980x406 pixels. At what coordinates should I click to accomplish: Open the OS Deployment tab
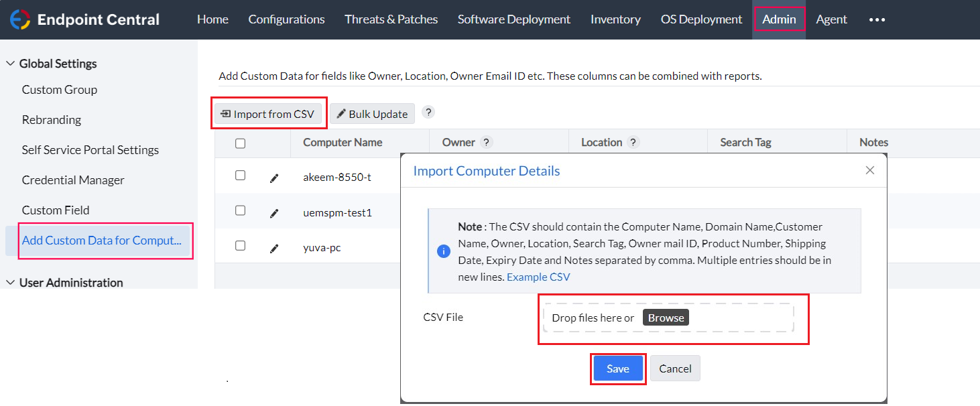point(702,19)
